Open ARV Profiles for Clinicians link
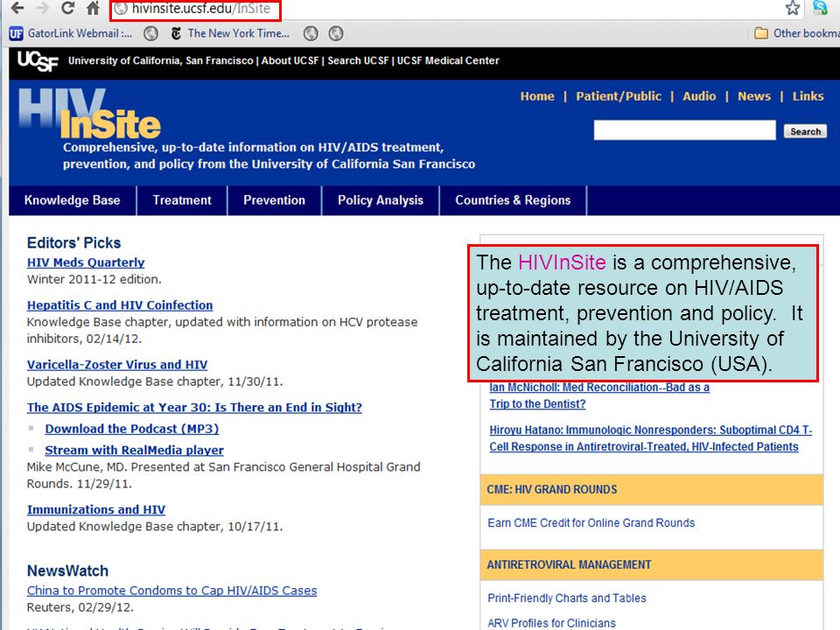Screen dimensions: 840x630 pyautogui.click(x=551, y=623)
